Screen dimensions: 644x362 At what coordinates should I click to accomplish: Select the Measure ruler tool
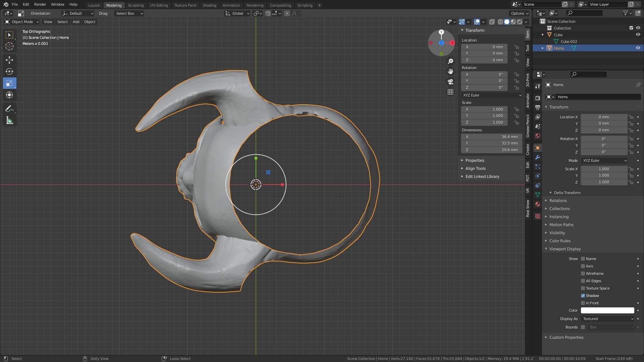pyautogui.click(x=9, y=120)
